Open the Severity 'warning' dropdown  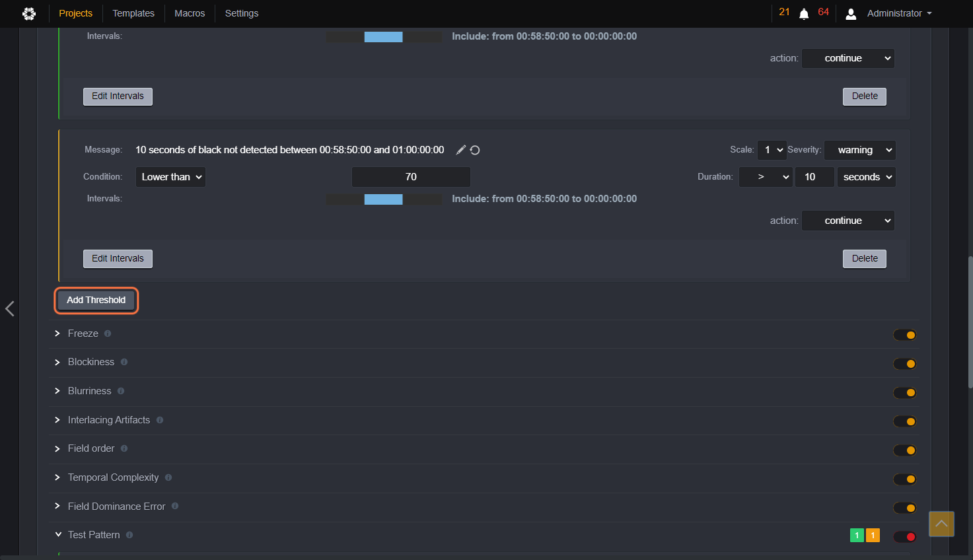click(x=860, y=150)
